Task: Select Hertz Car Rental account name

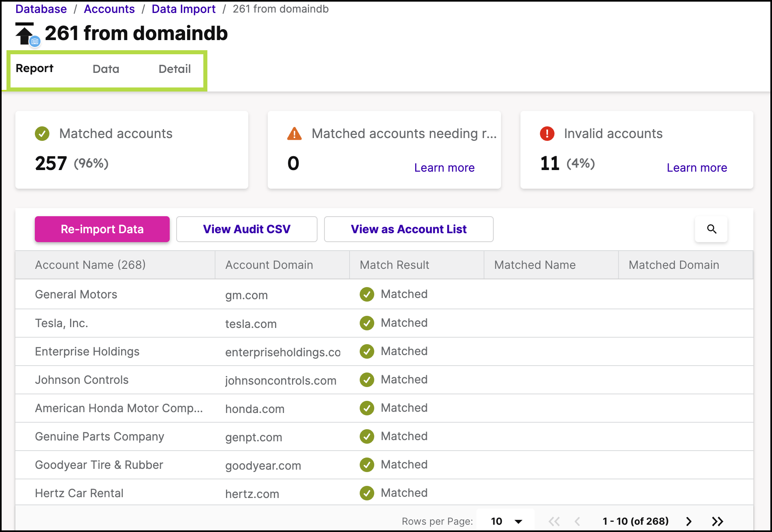Action: pos(79,493)
